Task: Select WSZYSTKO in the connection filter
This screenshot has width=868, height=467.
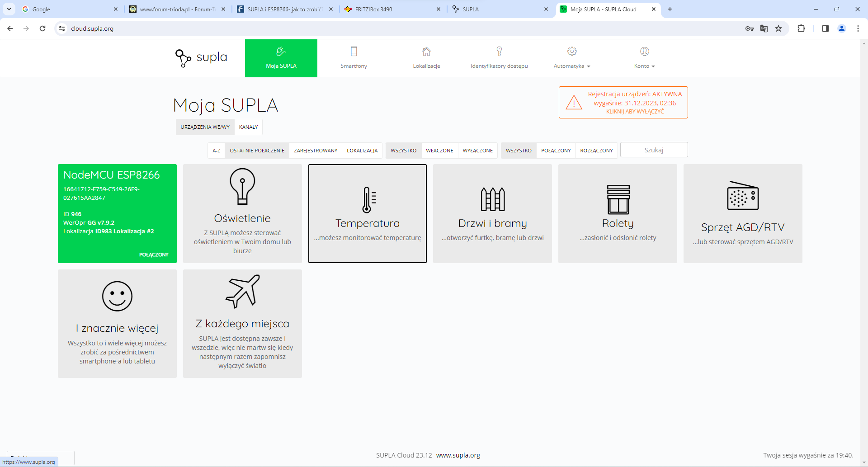Action: coord(519,151)
